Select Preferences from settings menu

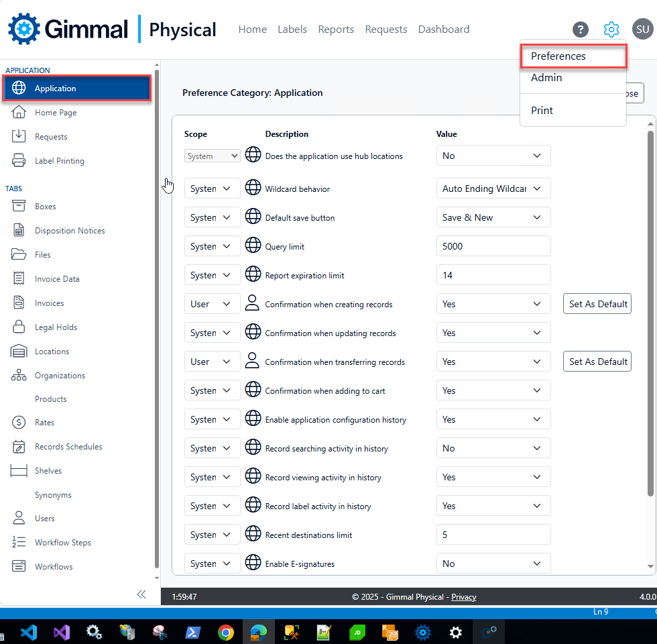tap(558, 56)
